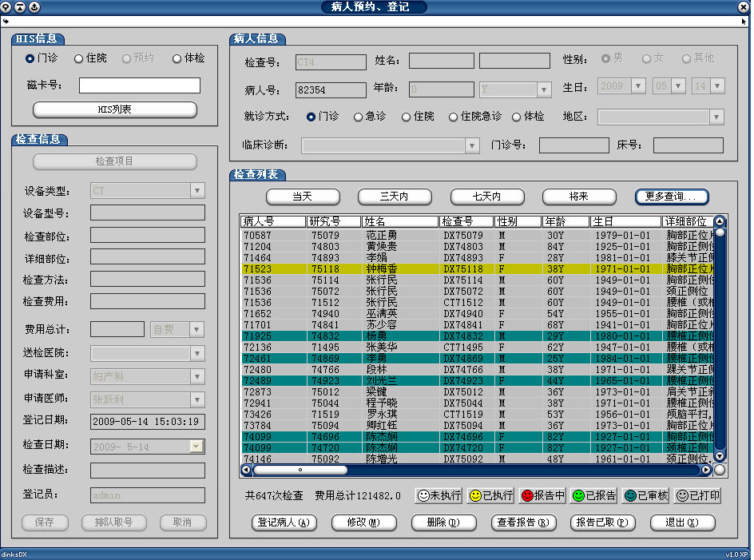Click the teal 已审核 status icon
This screenshot has width=754, height=560.
[630, 496]
